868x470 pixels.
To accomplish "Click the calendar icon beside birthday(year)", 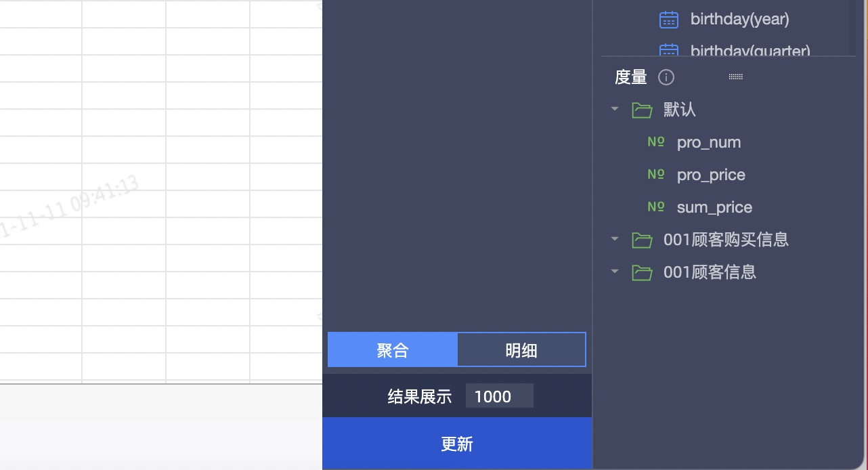I will click(x=668, y=20).
